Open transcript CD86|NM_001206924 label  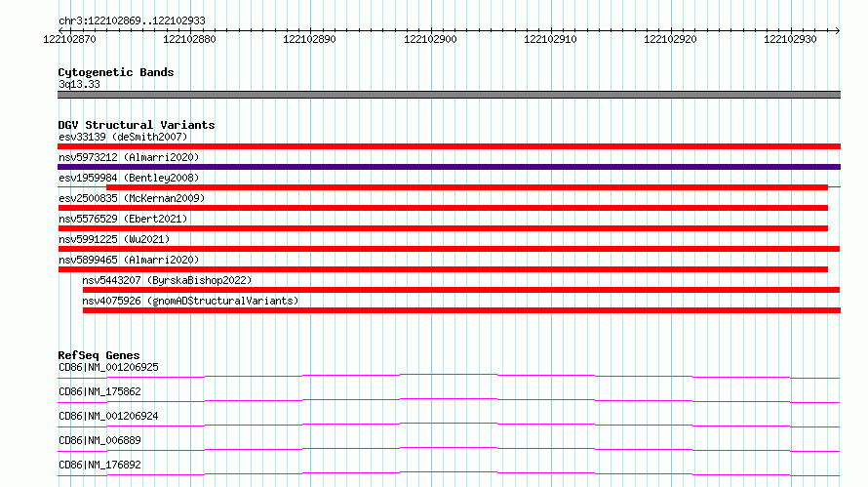pyautogui.click(x=108, y=416)
